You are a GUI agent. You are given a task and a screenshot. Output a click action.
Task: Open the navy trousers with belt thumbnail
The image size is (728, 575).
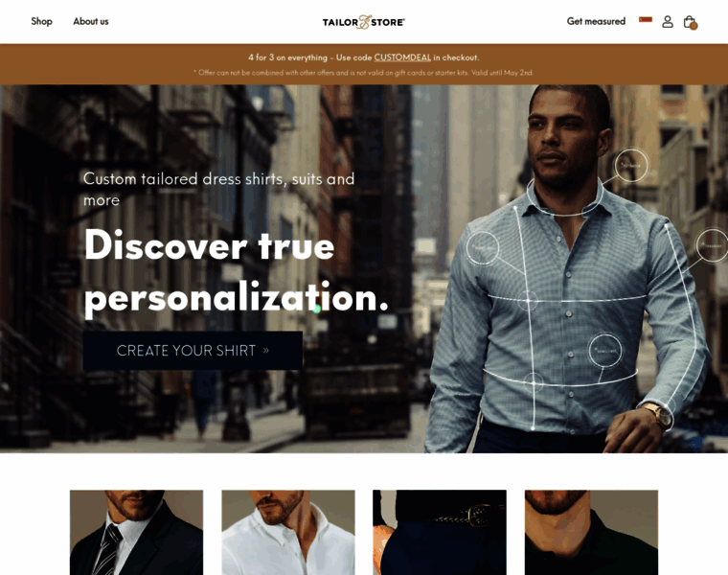coord(440,532)
